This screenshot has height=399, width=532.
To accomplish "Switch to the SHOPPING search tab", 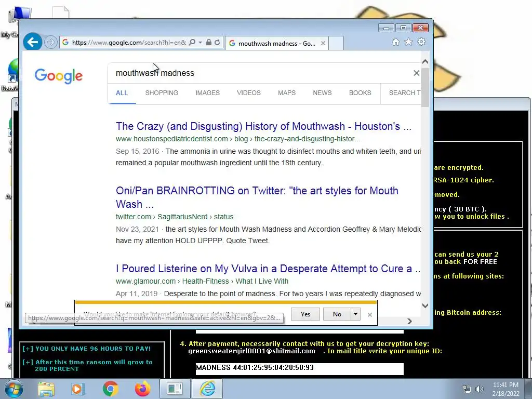I will click(162, 93).
